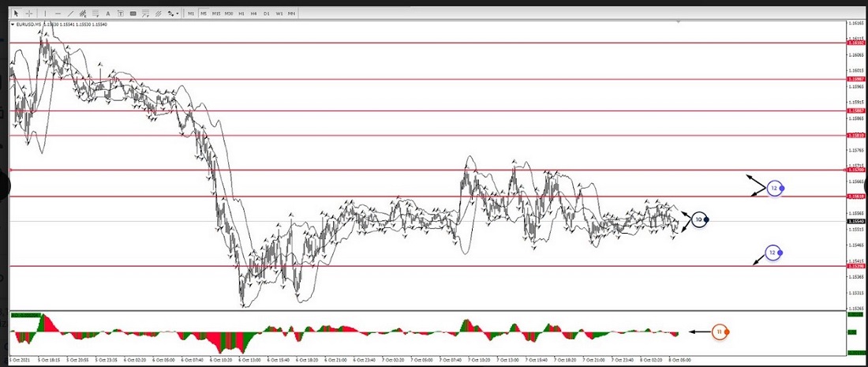Select the MN monthly timeframe
This screenshot has height=367, width=868.
click(x=292, y=13)
